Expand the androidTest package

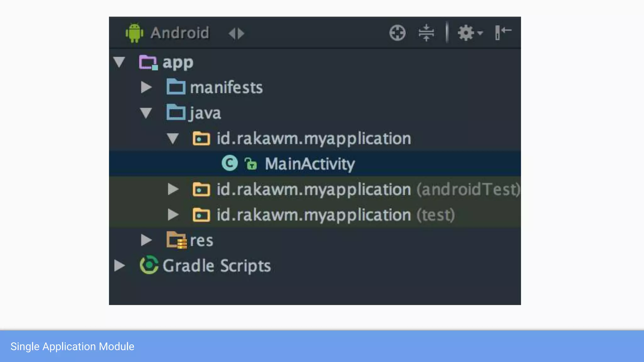pyautogui.click(x=173, y=189)
